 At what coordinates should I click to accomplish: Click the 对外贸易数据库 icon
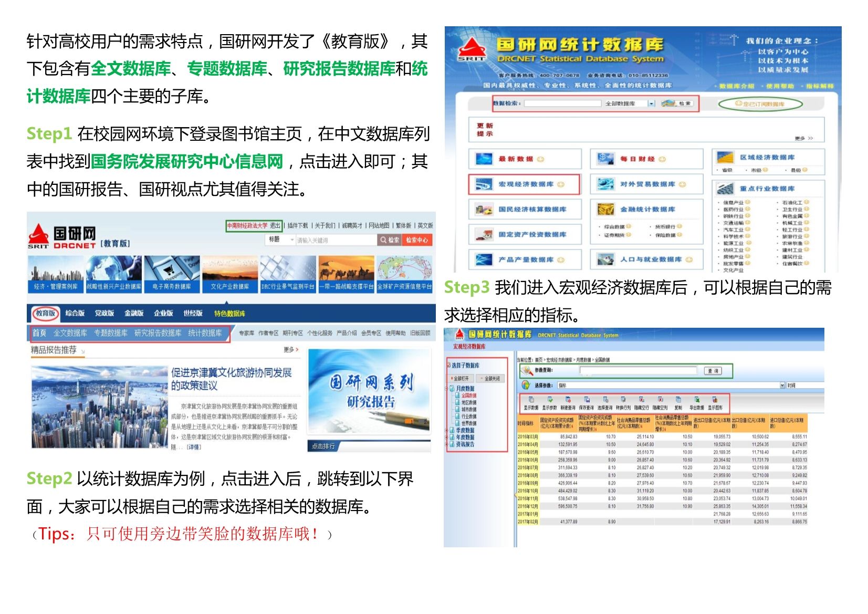[605, 184]
